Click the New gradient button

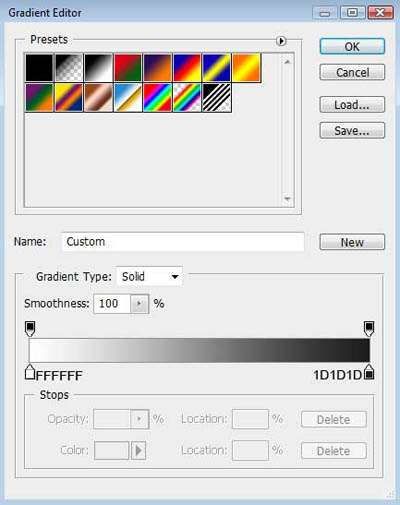click(352, 242)
